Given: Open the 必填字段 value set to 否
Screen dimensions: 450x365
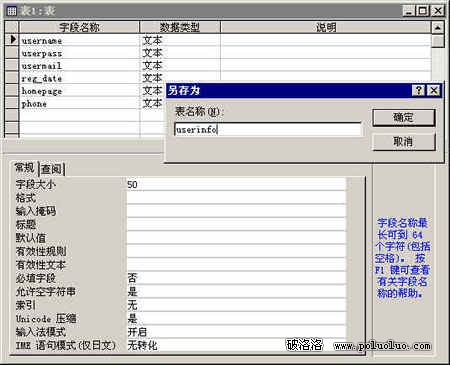Looking at the screenshot, I should (x=236, y=278).
